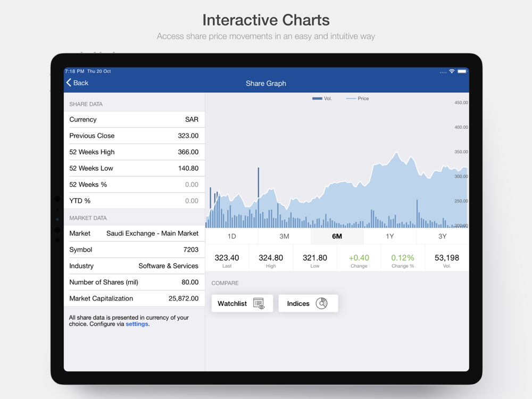532x399 pixels.
Task: Select the Market Capitalization row
Action: pyautogui.click(x=134, y=298)
